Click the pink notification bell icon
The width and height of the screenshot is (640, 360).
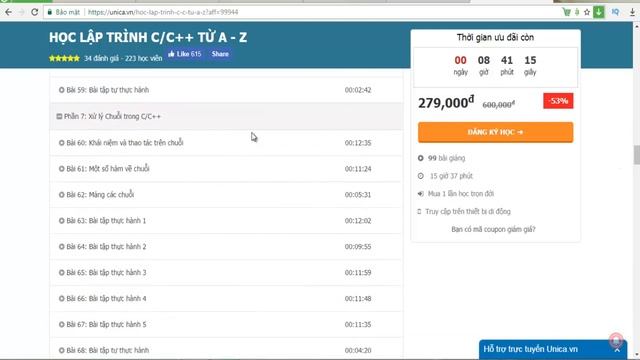pos(616,340)
